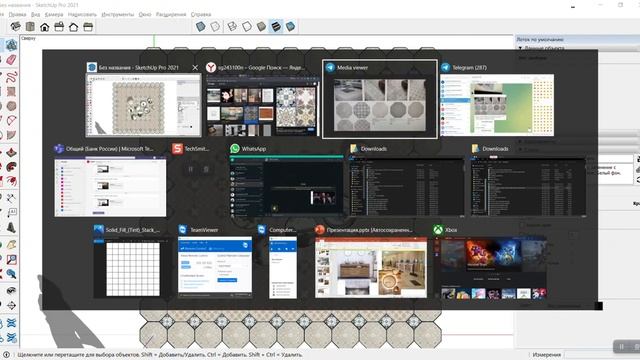Open the Правка menu
Viewport: 640px width, 360px height.
(x=17, y=14)
